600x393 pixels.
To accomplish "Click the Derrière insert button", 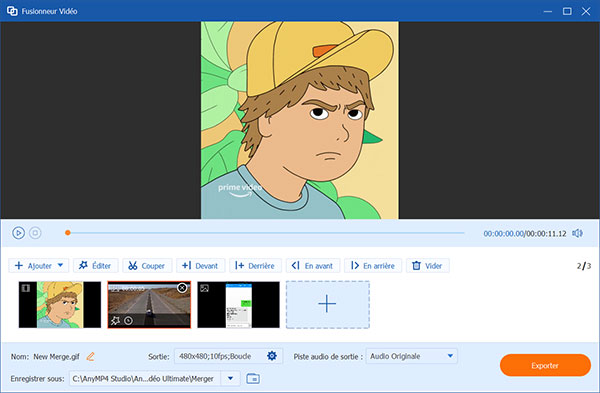I will (255, 266).
